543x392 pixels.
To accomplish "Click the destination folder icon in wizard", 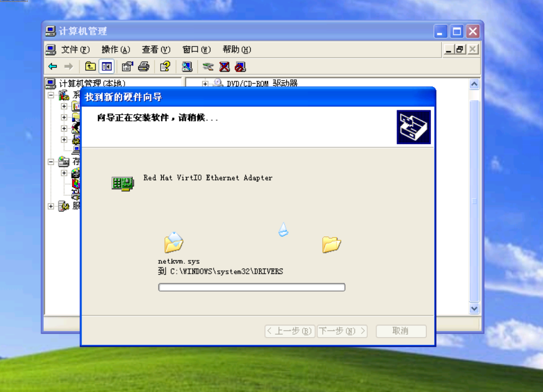I will [332, 244].
